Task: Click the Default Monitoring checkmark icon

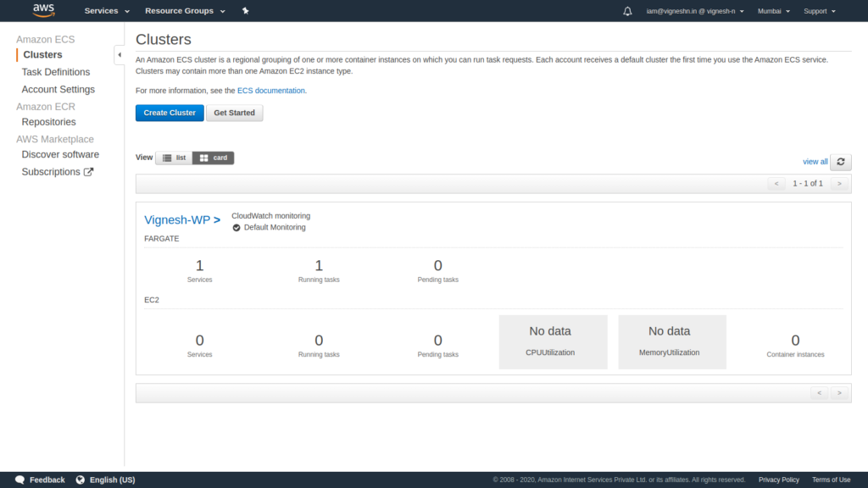Action: 236,227
